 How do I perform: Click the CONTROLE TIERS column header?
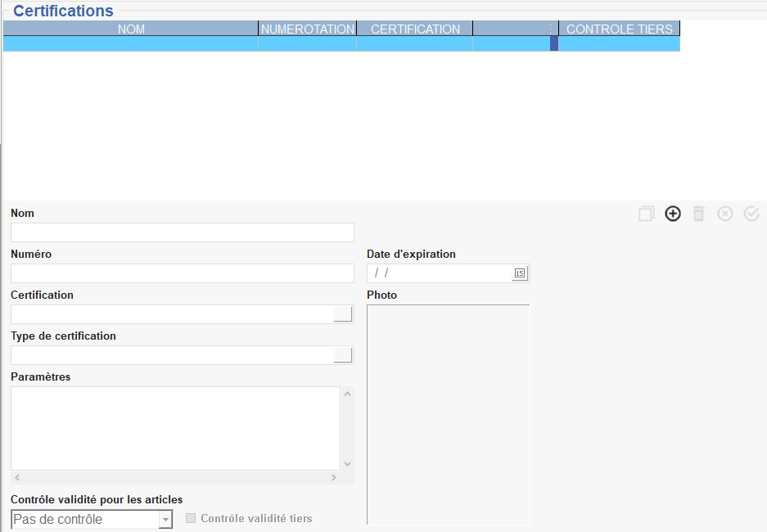619,29
